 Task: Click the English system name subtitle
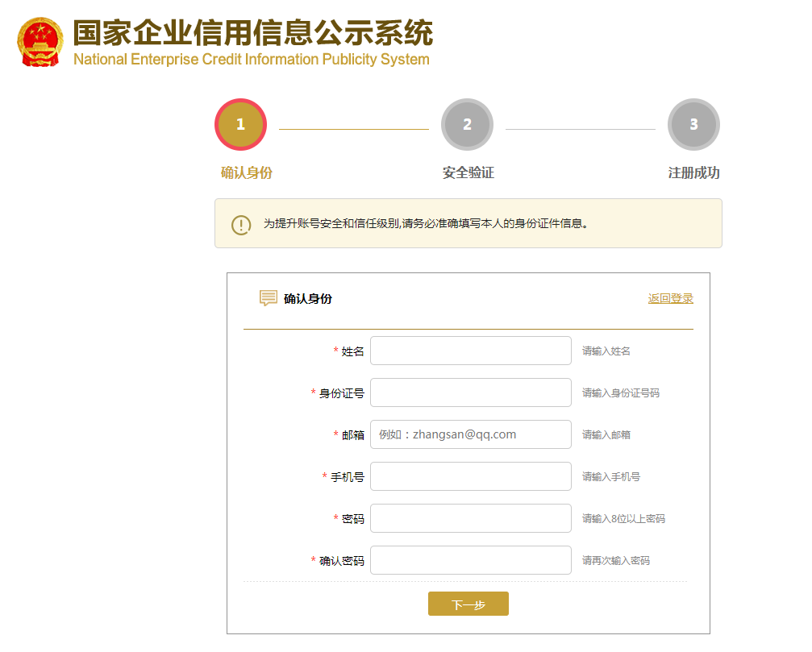[251, 60]
